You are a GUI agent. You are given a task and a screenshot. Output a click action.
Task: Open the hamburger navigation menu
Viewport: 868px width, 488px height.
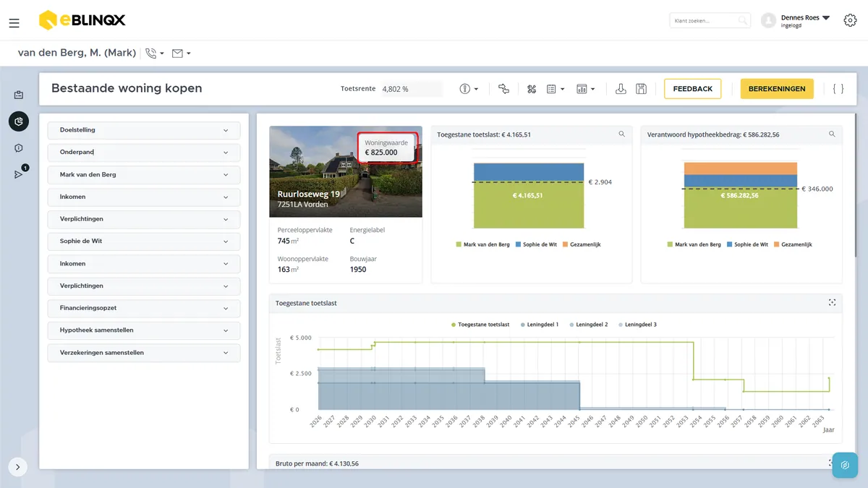coord(14,23)
